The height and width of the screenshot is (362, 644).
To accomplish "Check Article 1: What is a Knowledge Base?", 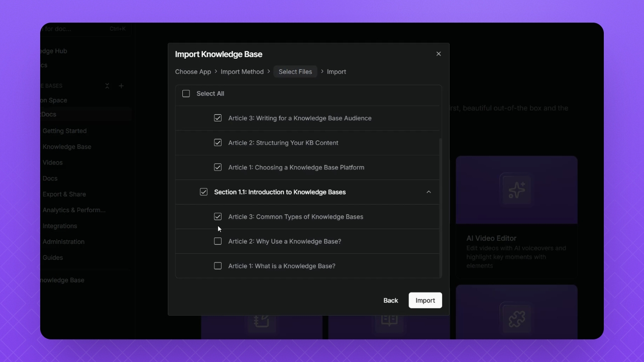I will pos(218,265).
